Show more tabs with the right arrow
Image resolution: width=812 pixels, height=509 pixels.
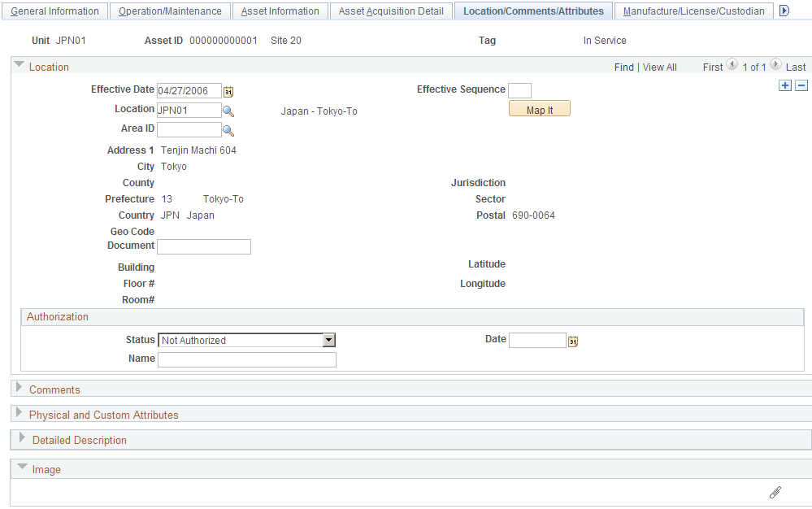(784, 11)
